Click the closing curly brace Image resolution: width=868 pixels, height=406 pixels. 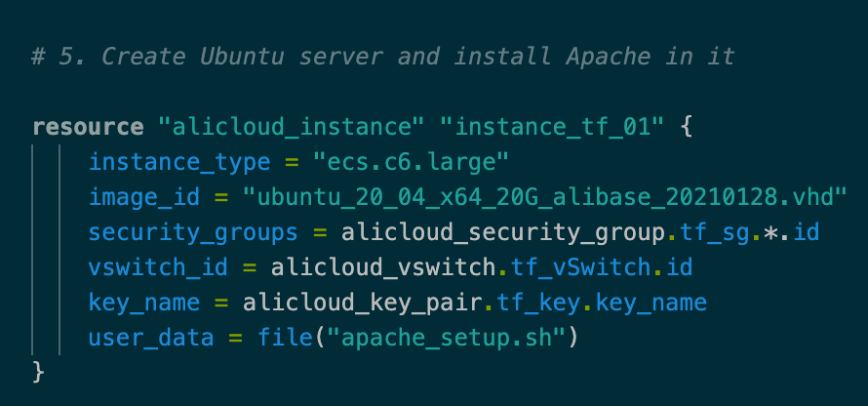(38, 372)
